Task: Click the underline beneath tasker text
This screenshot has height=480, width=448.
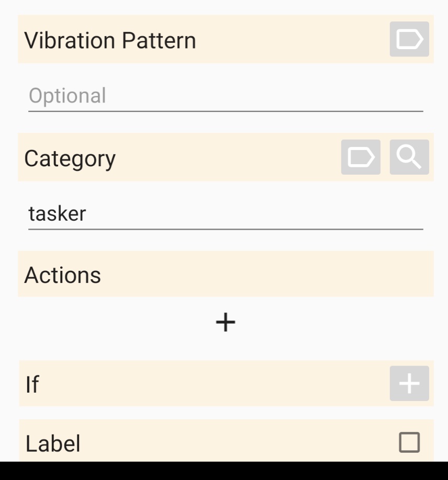Action: pos(226,229)
